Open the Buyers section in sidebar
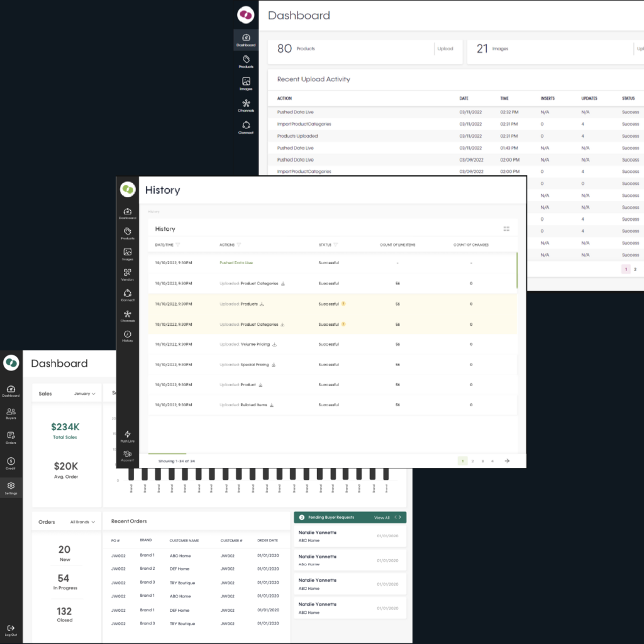 coord(11,413)
